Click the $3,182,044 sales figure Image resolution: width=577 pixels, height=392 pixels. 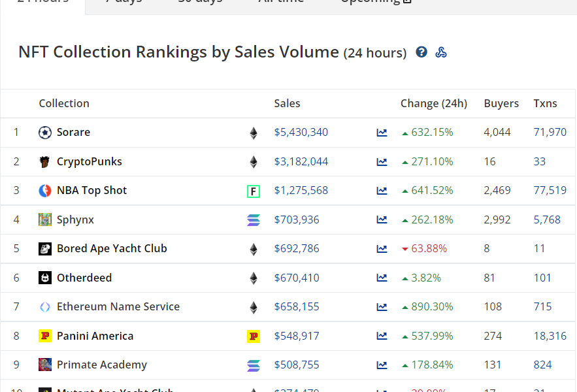coord(301,161)
